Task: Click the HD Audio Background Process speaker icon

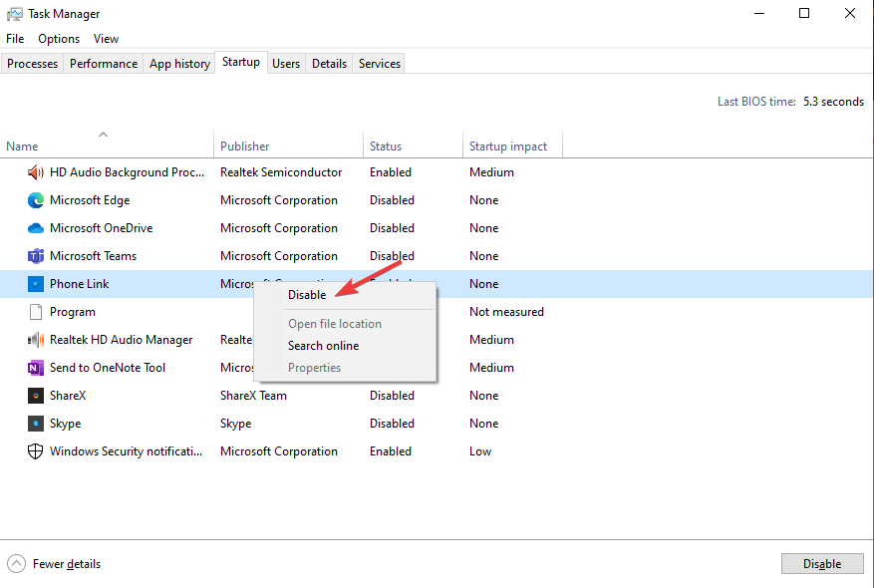Action: (36, 172)
